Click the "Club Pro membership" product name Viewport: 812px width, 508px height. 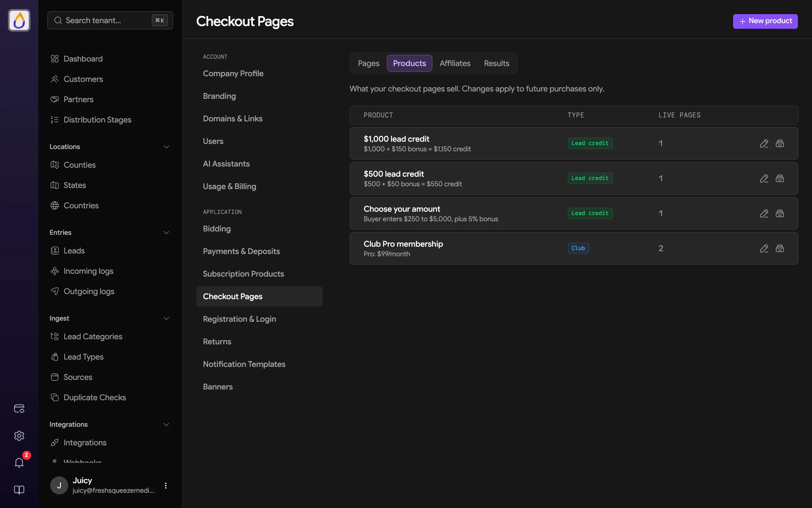(403, 244)
